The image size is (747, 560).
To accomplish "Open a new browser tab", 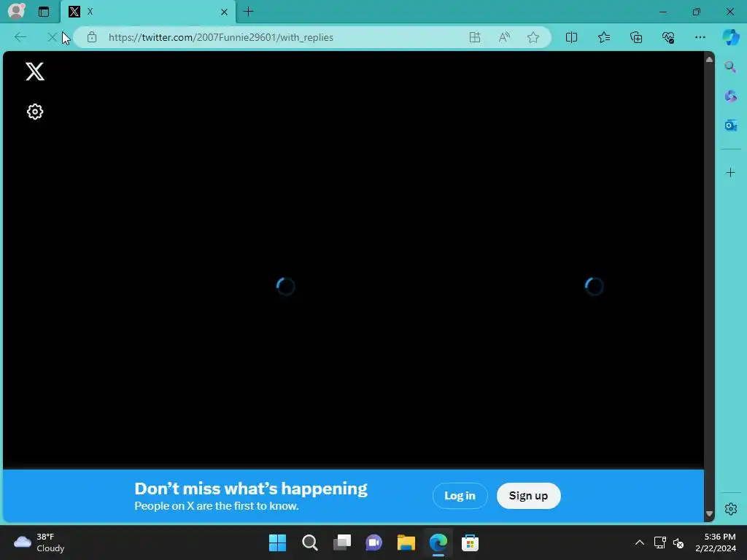I will coord(248,12).
